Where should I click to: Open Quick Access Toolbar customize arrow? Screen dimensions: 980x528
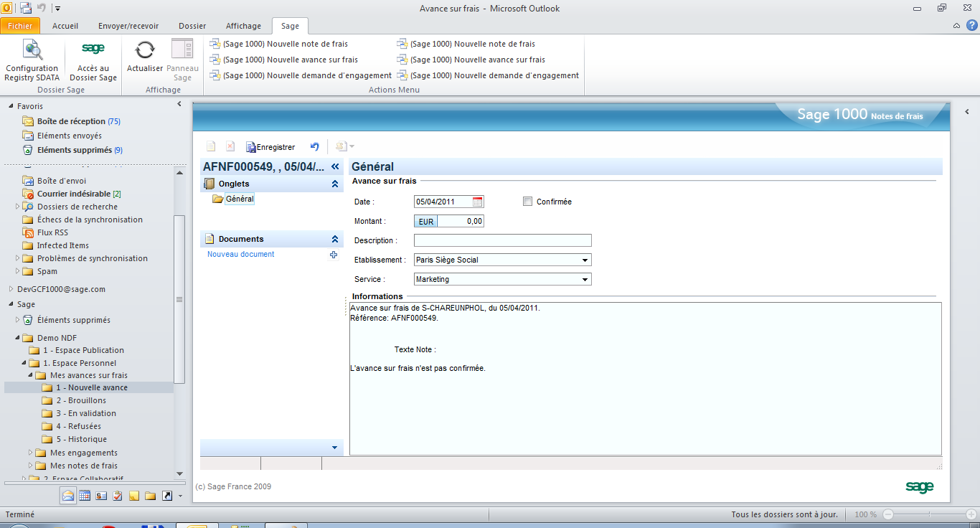pos(57,9)
